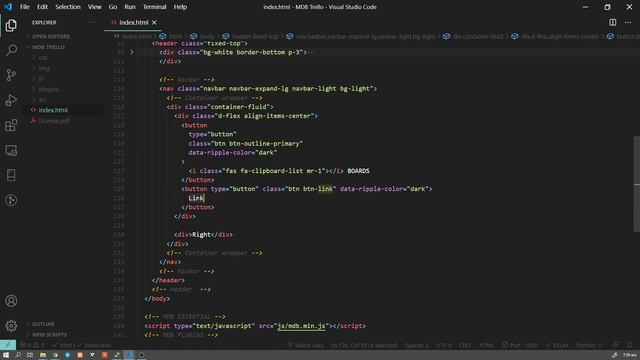Open the Search view in the activity bar
Viewport: 640px width, 360px height.
[x=11, y=50]
